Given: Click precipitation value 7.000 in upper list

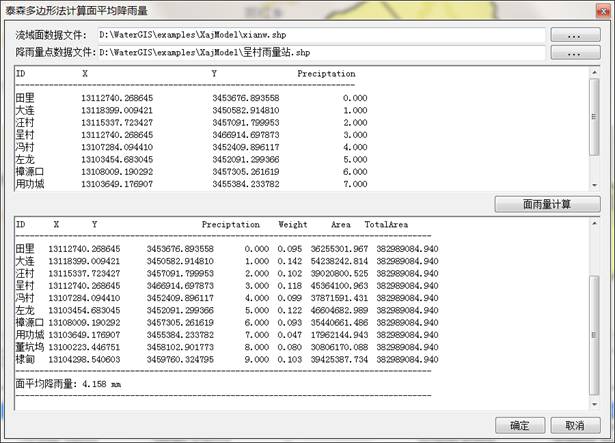Looking at the screenshot, I should 355,184.
